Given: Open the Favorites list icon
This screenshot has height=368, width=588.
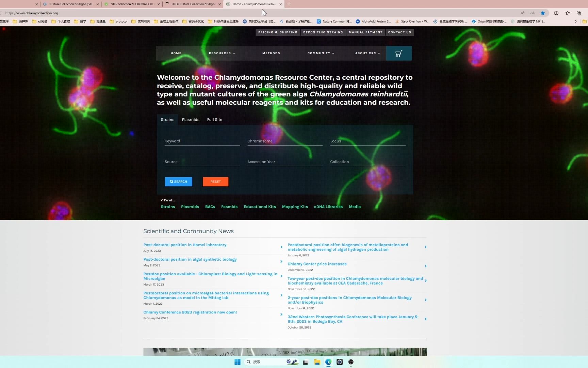Looking at the screenshot, I should [568, 13].
